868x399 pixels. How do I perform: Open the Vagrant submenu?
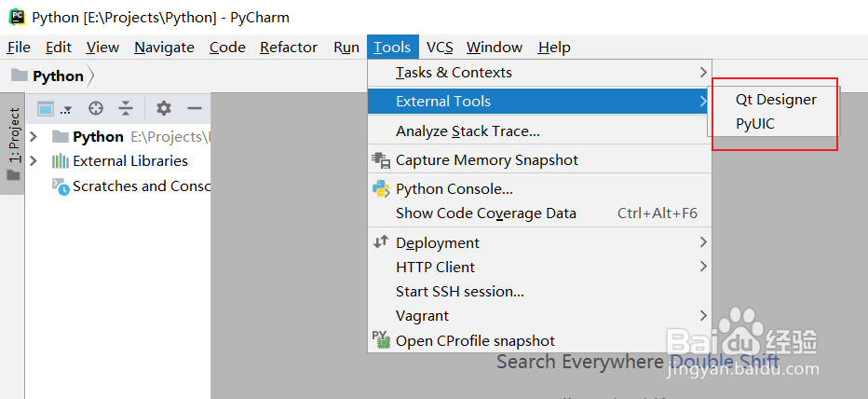(539, 316)
